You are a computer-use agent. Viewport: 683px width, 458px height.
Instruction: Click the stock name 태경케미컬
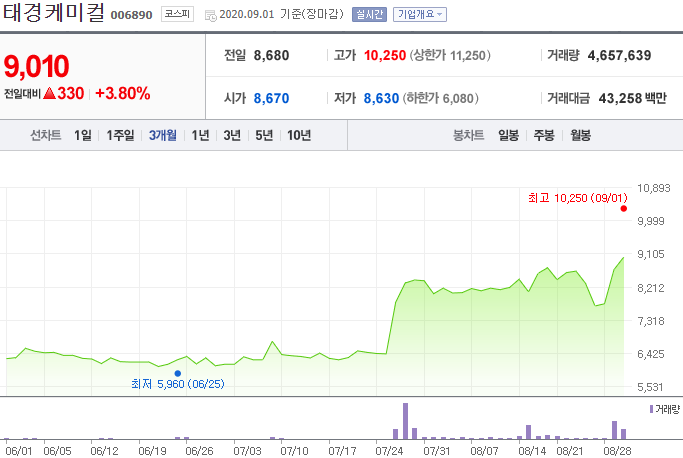tap(54, 13)
